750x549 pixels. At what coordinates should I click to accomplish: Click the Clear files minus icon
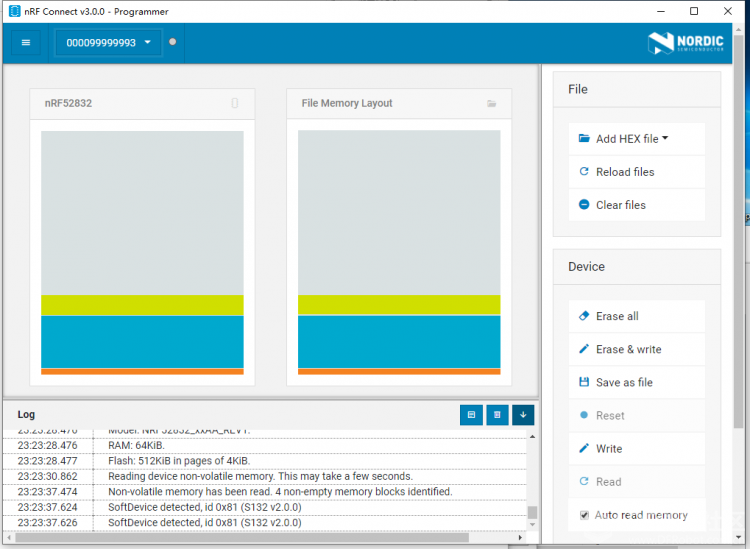click(584, 204)
